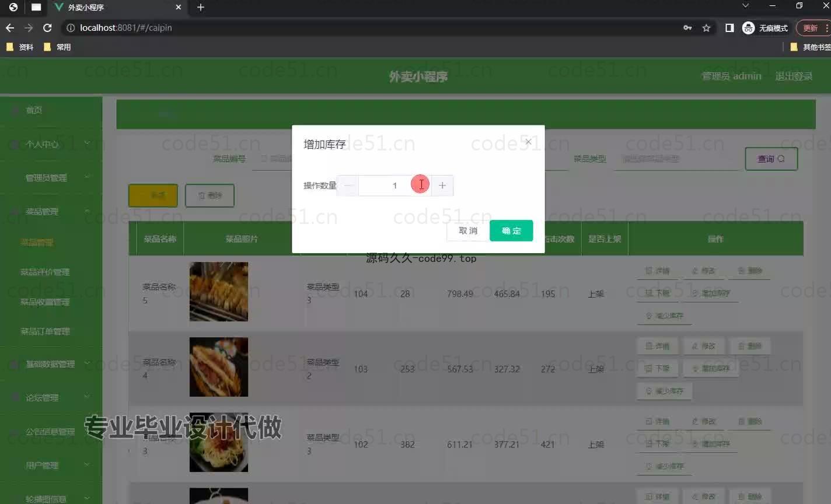Open the tab search chevron in title bar

pyautogui.click(x=745, y=6)
